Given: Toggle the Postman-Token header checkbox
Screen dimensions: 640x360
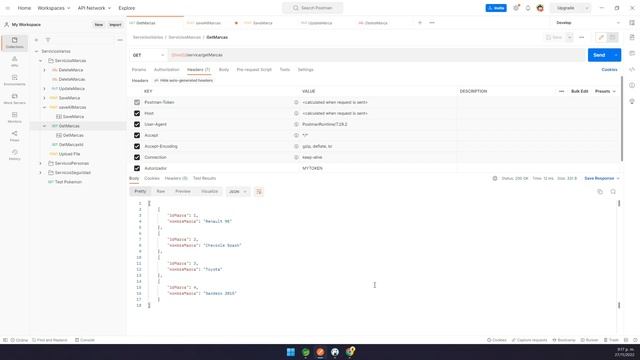Looking at the screenshot, I should point(137,102).
